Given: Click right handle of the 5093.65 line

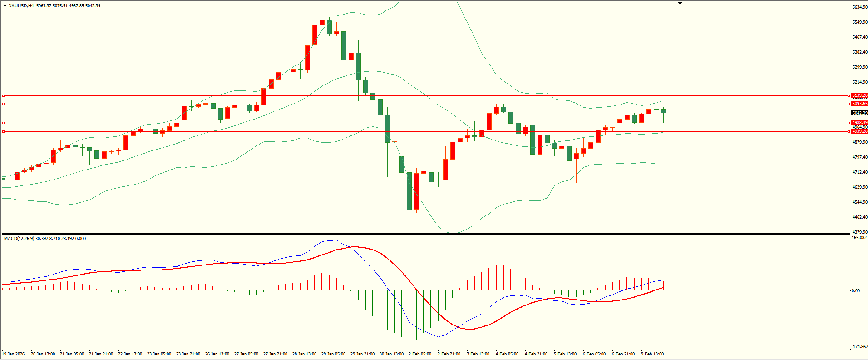Looking at the screenshot, I should point(849,104).
